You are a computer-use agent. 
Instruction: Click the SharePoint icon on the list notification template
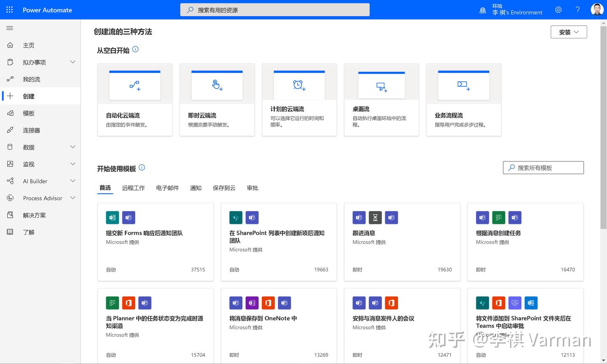[236, 217]
